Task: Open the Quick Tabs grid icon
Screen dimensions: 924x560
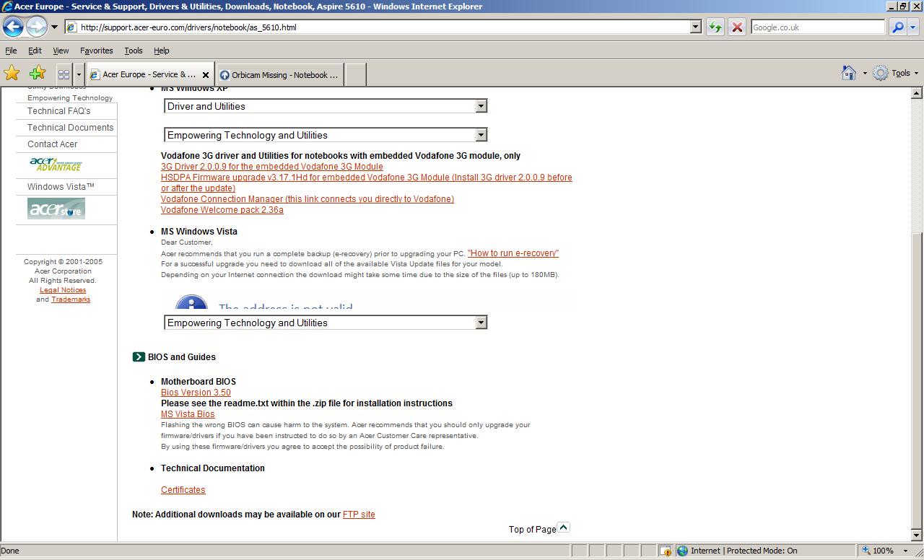Action: coord(64,74)
